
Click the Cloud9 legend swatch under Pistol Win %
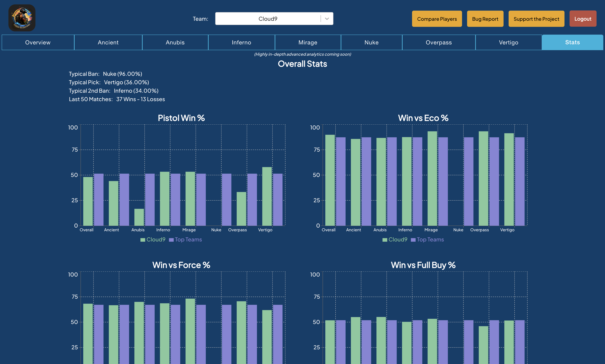coord(143,240)
